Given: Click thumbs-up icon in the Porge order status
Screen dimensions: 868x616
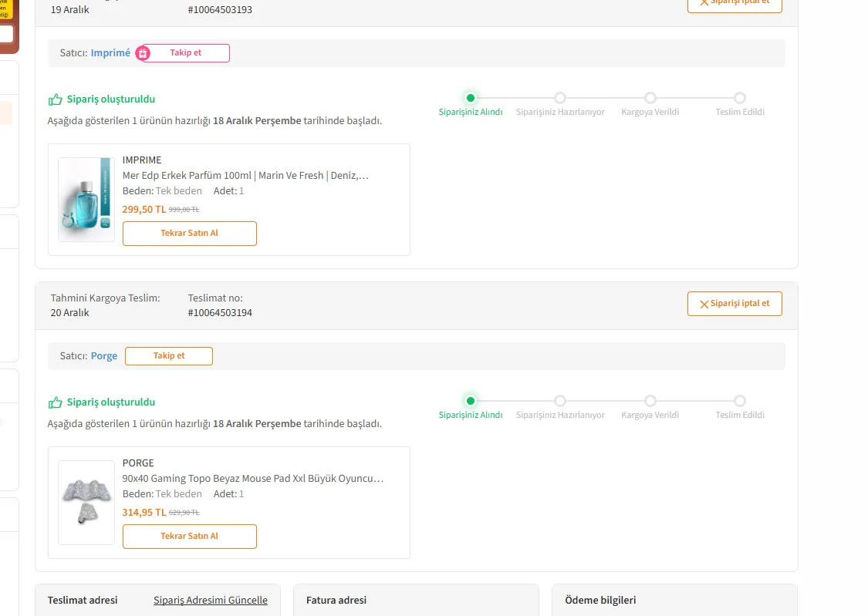Looking at the screenshot, I should tap(56, 402).
